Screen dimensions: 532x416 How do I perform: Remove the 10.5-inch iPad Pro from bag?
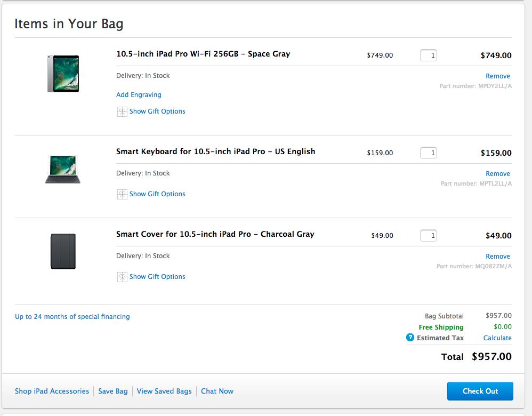tap(498, 76)
